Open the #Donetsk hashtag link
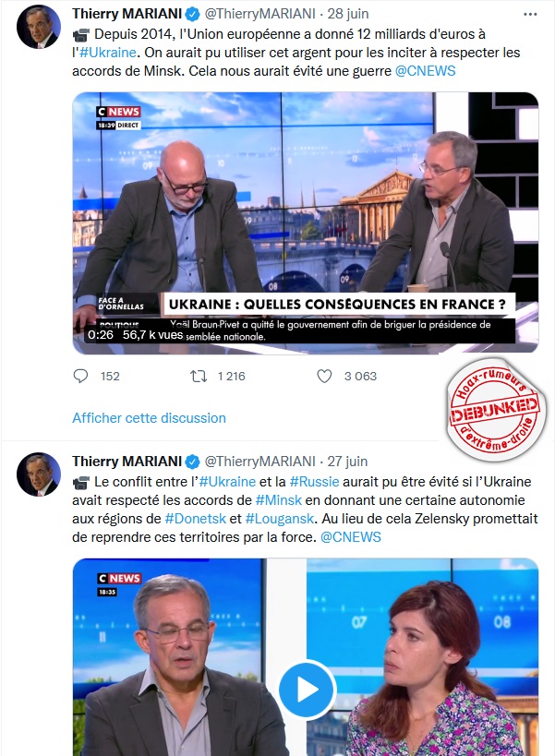555x756 pixels. point(195,519)
